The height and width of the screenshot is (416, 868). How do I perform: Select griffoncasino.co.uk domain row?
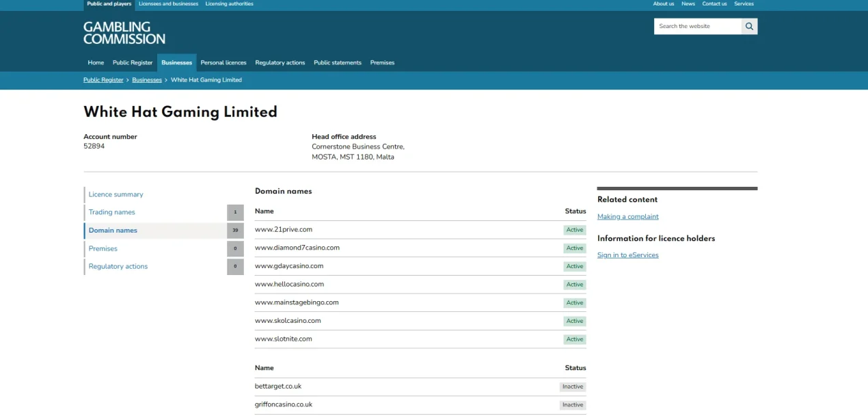coord(420,405)
